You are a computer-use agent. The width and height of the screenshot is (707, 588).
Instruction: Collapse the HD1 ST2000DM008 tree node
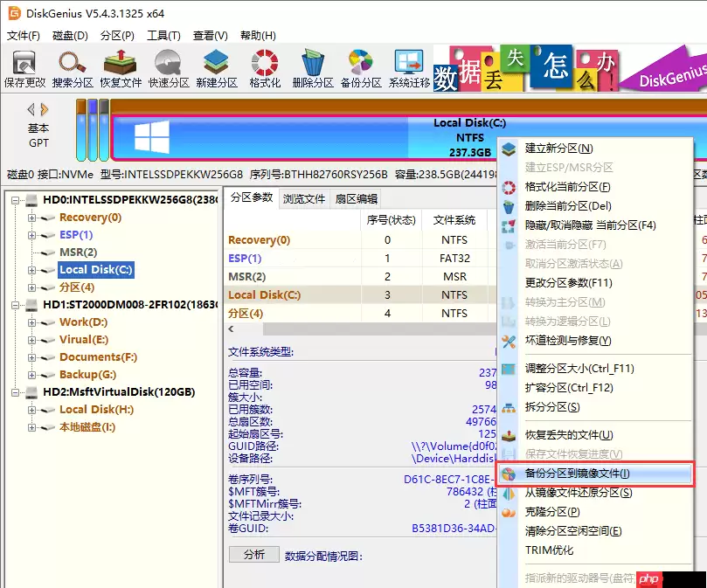point(16,305)
